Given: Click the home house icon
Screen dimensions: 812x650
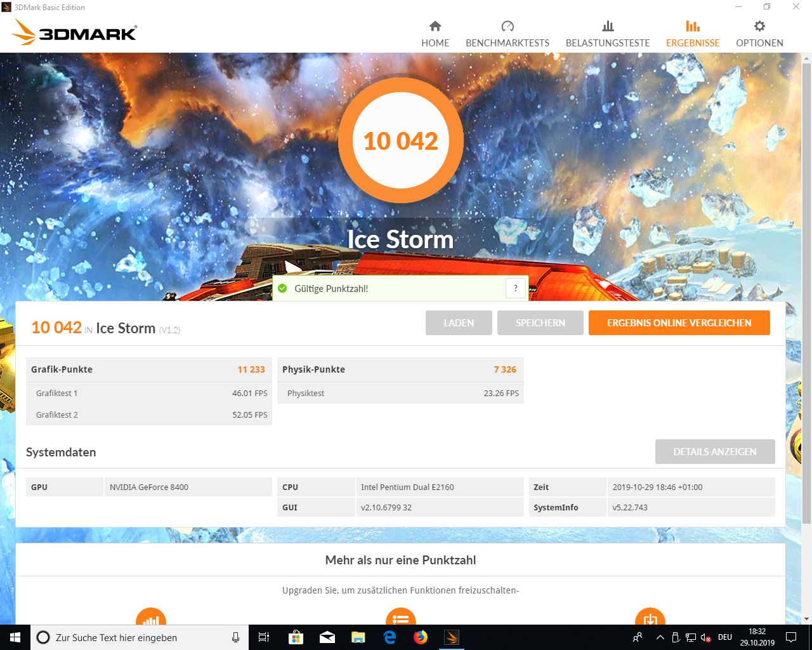Looking at the screenshot, I should [435, 26].
